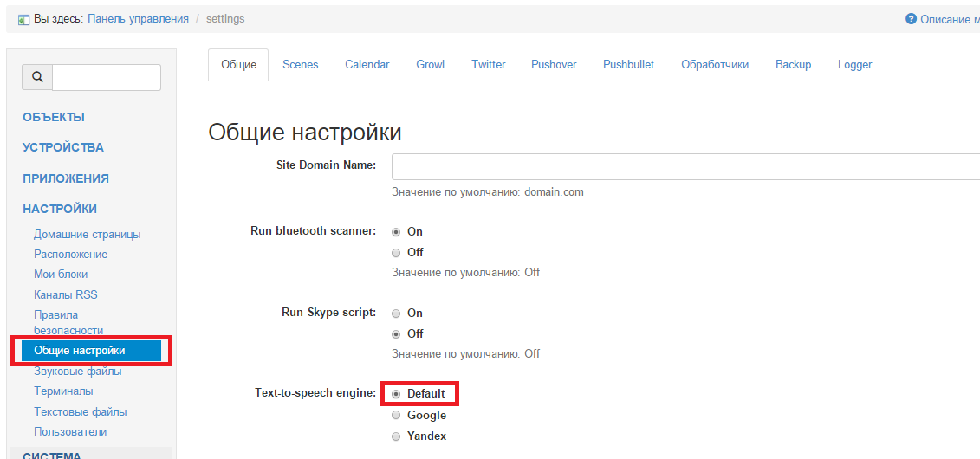
Task: Click the Run Skype script label
Action: pos(328,313)
